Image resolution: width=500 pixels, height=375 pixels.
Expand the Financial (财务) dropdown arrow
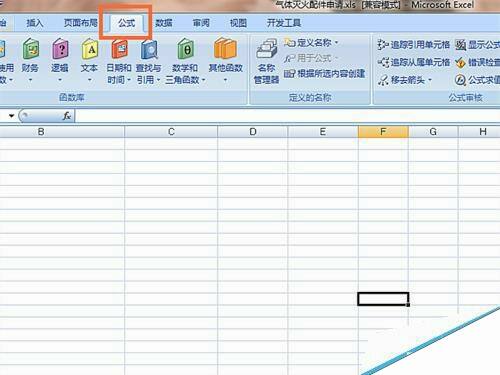[x=30, y=80]
